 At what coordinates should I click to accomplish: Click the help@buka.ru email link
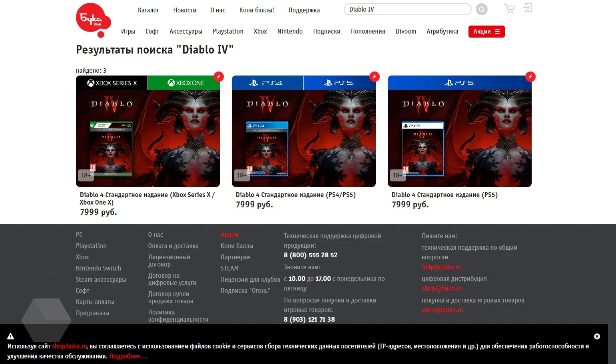441,267
